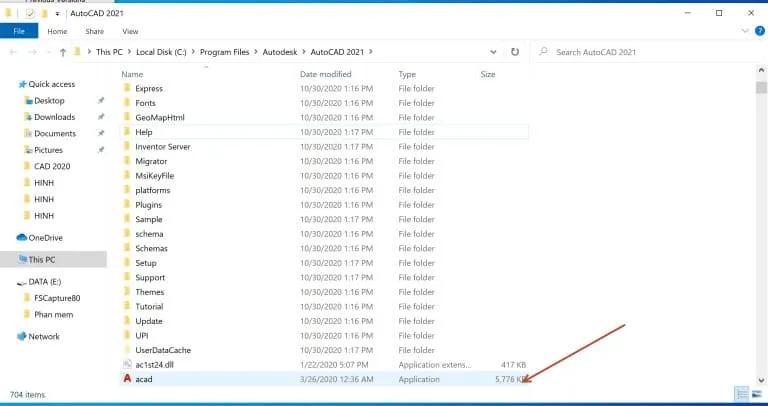Image resolution: width=768 pixels, height=406 pixels.
Task: Expand the ribbon with the chevron
Action: (x=745, y=31)
